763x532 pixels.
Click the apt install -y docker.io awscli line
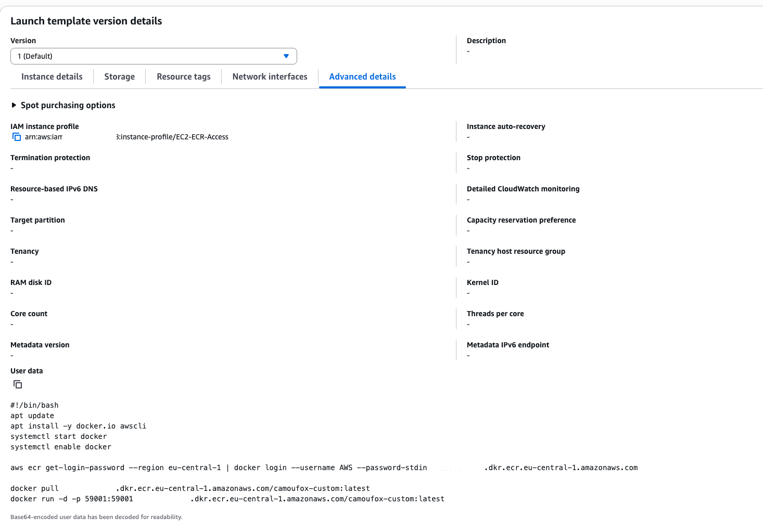tap(79, 426)
